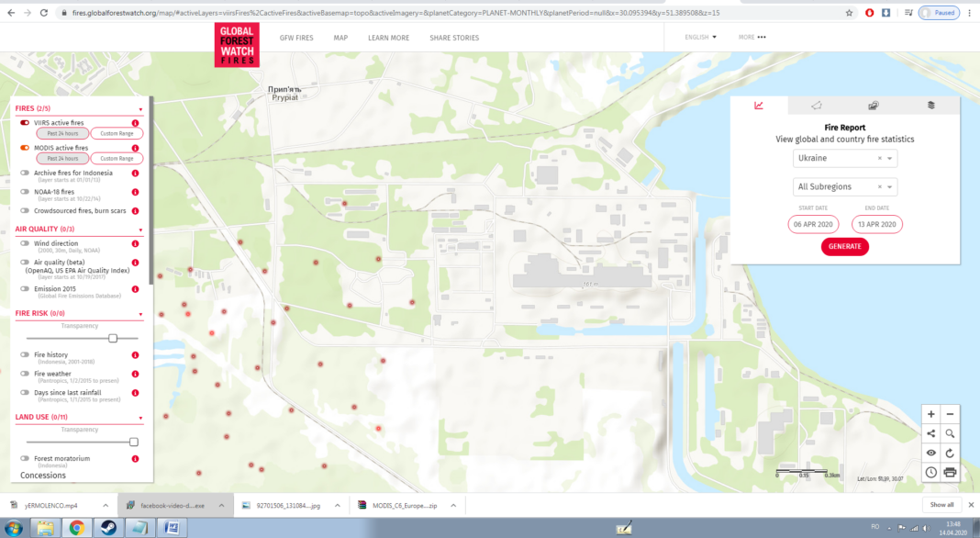980x538 pixels.
Task: Show info for Air quality (beta)
Action: (135, 263)
